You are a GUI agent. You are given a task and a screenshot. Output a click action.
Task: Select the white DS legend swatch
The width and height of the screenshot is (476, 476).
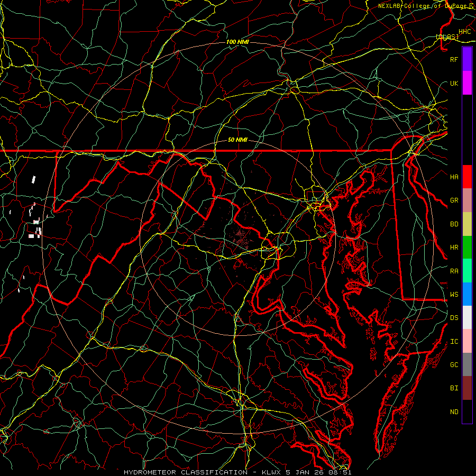point(467,317)
